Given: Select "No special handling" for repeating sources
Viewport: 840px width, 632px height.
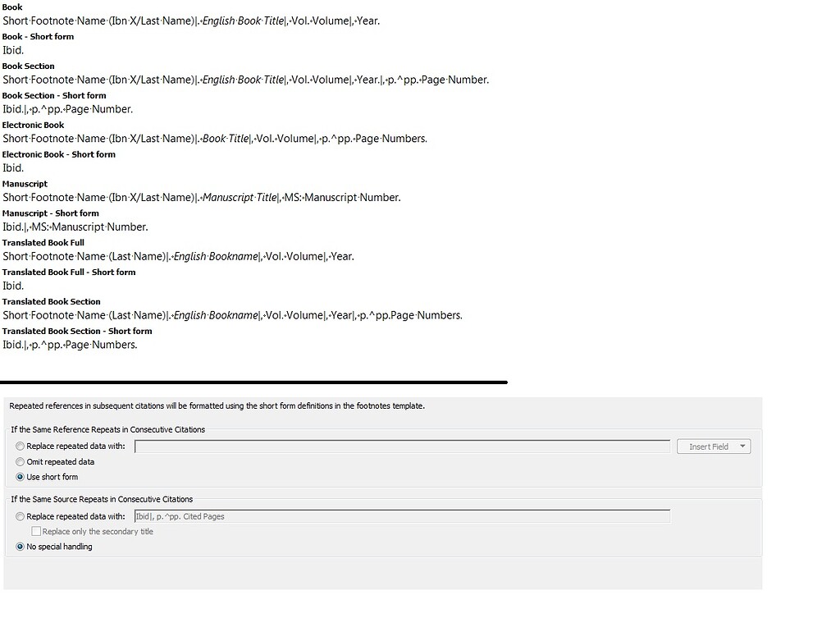Looking at the screenshot, I should (20, 547).
